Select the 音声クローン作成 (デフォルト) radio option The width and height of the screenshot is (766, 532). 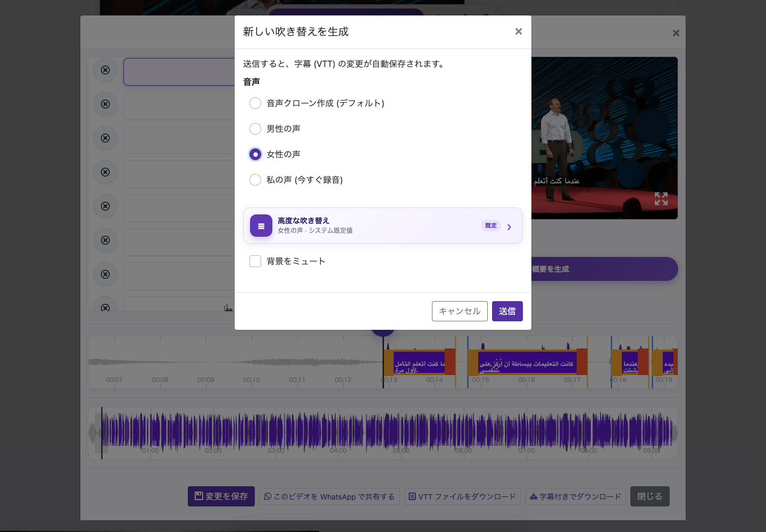(255, 103)
